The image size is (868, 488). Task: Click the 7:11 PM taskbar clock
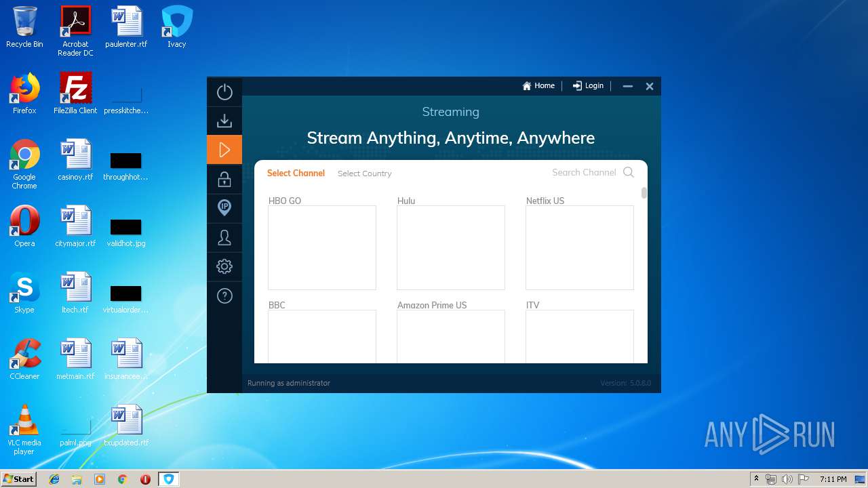pos(833,479)
